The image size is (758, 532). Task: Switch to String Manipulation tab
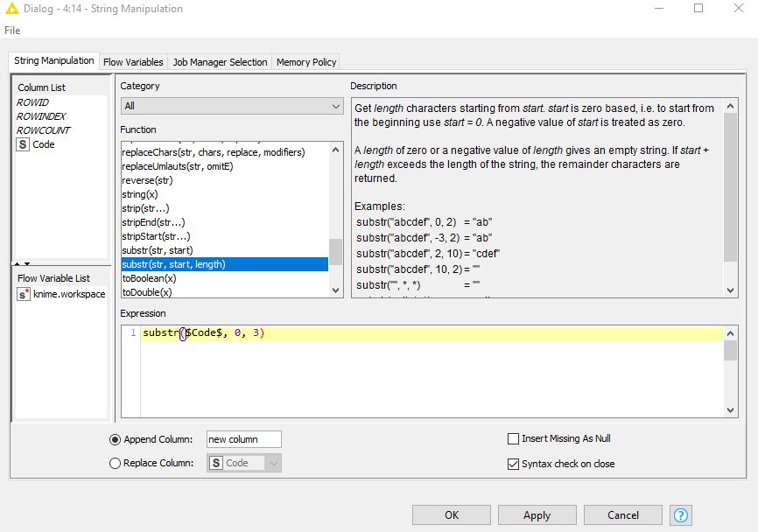[53, 61]
